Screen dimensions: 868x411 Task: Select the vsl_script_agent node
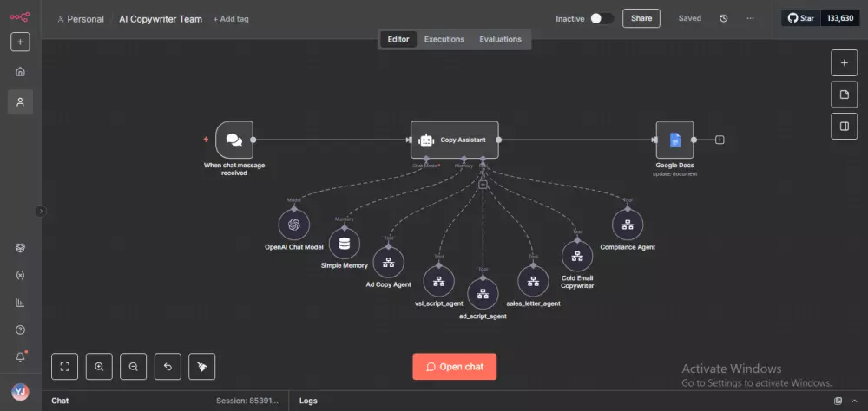pyautogui.click(x=439, y=281)
